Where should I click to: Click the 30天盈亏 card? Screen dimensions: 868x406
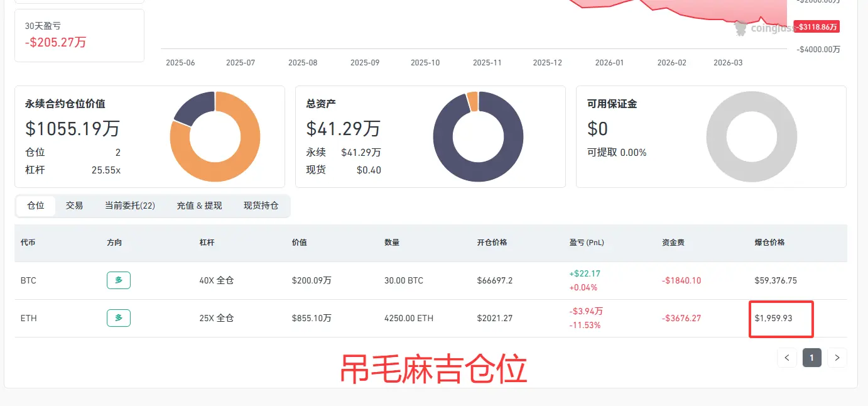pyautogui.click(x=79, y=35)
